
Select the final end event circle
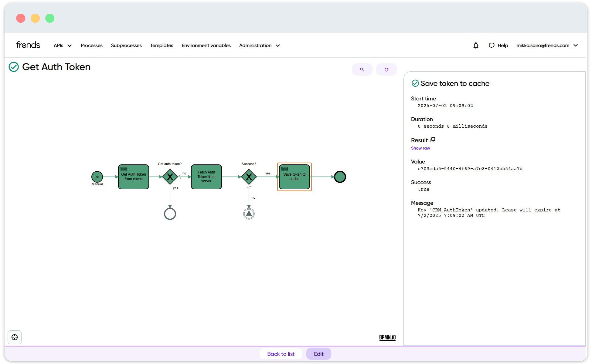[x=340, y=177]
